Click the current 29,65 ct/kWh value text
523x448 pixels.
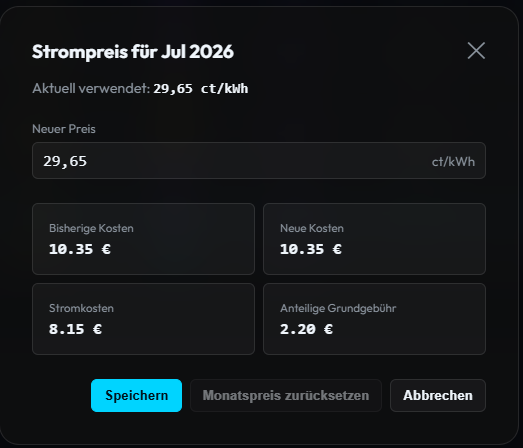click(x=200, y=89)
